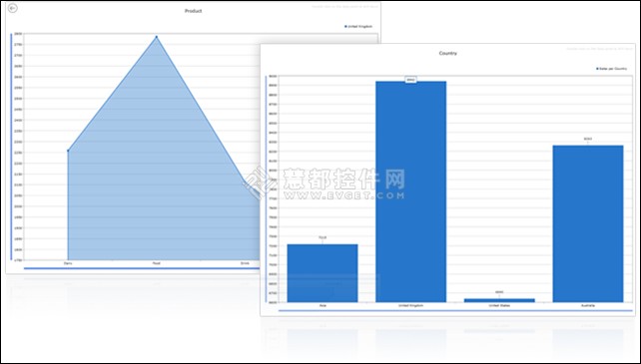Select the peak data point on Product chart

pyautogui.click(x=156, y=37)
